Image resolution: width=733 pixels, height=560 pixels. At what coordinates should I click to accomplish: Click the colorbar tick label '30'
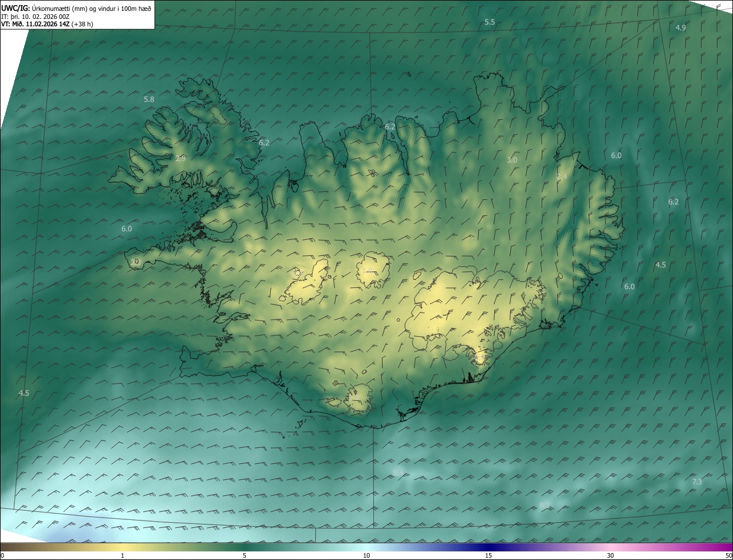coord(610,555)
